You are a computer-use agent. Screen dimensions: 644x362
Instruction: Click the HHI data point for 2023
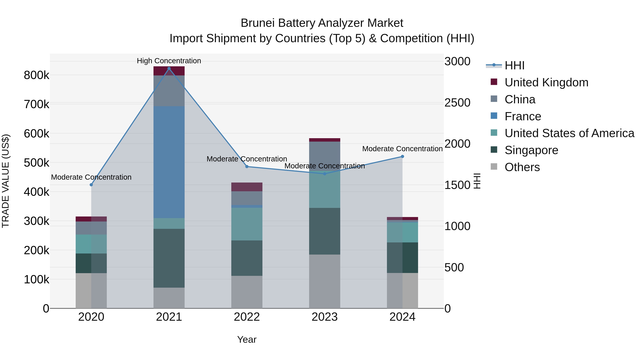(x=325, y=174)
